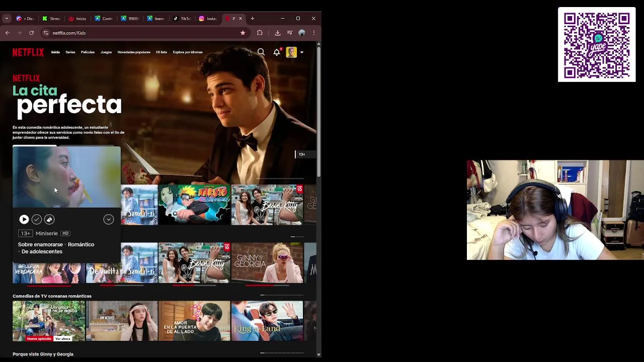Toggle the My List checkmark button on preview
Image resolution: width=644 pixels, height=362 pixels.
pos(36,219)
